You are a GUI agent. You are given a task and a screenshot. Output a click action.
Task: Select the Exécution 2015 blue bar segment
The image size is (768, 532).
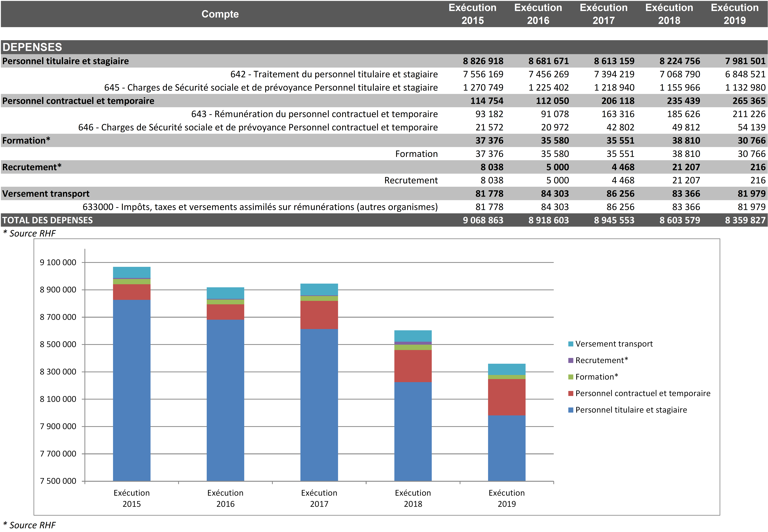click(x=132, y=390)
